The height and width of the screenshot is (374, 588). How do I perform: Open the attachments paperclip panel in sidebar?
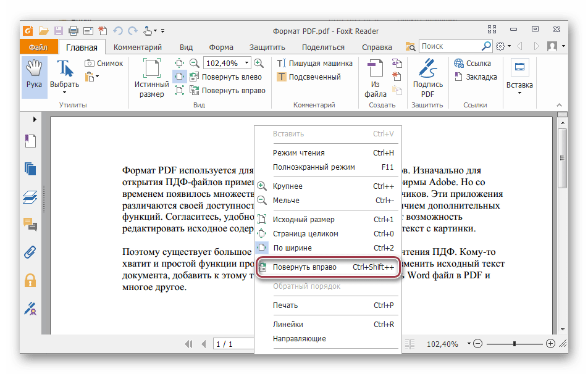click(x=30, y=252)
